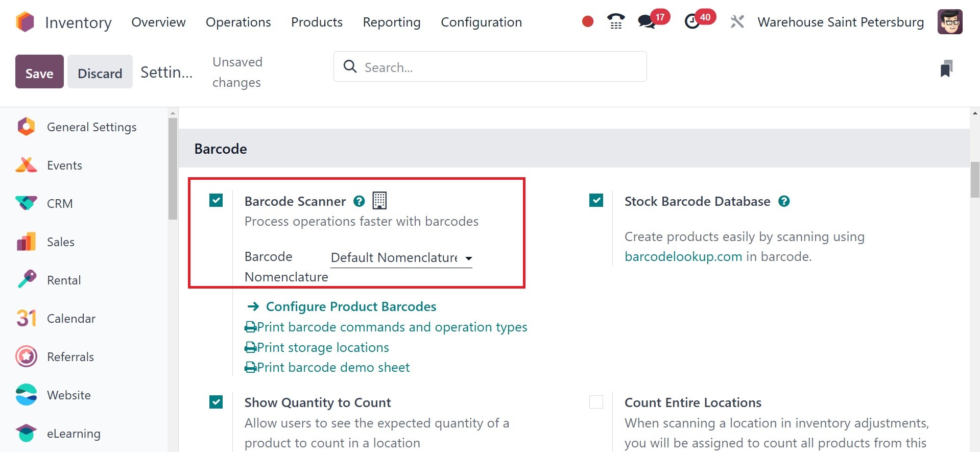
Task: Uncheck the Barcode Scanner checkbox
Action: [x=216, y=200]
